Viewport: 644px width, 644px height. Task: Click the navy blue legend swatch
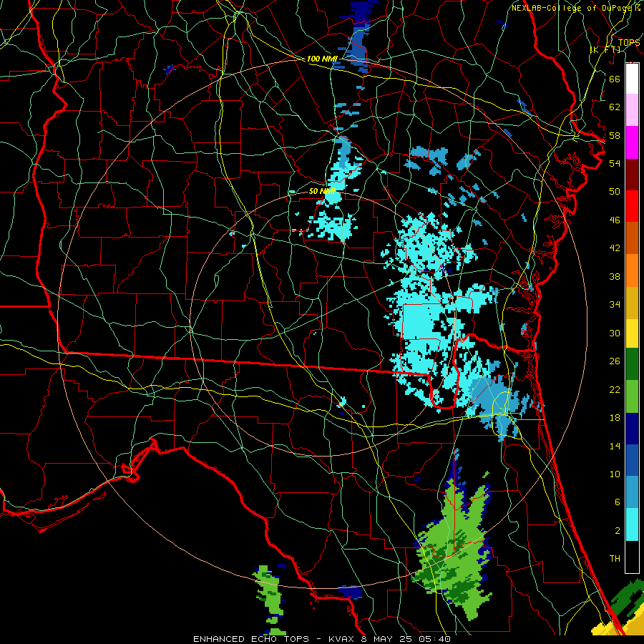pyautogui.click(x=632, y=429)
